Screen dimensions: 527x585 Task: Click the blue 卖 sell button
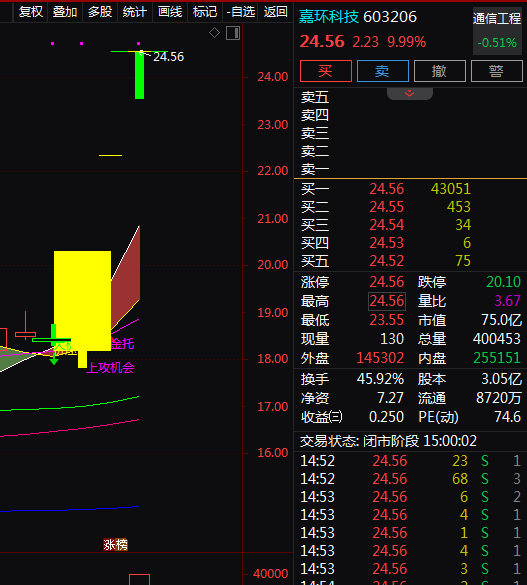coord(383,71)
